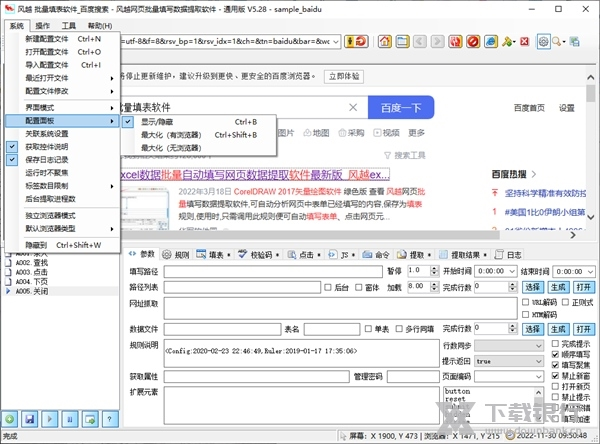Click the go/reload icon beside address bar
This screenshot has height=444, width=600.
(356, 41)
